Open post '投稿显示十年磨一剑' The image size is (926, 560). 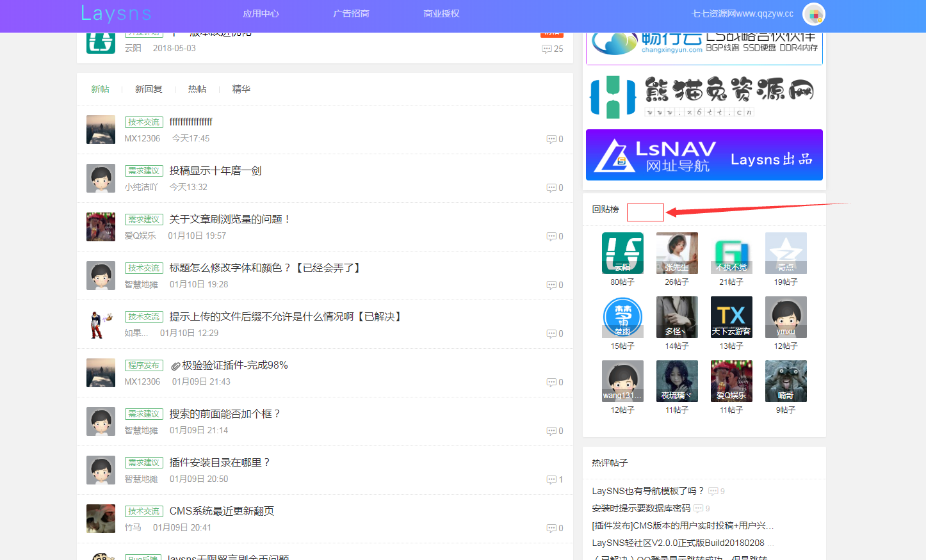tap(215, 171)
